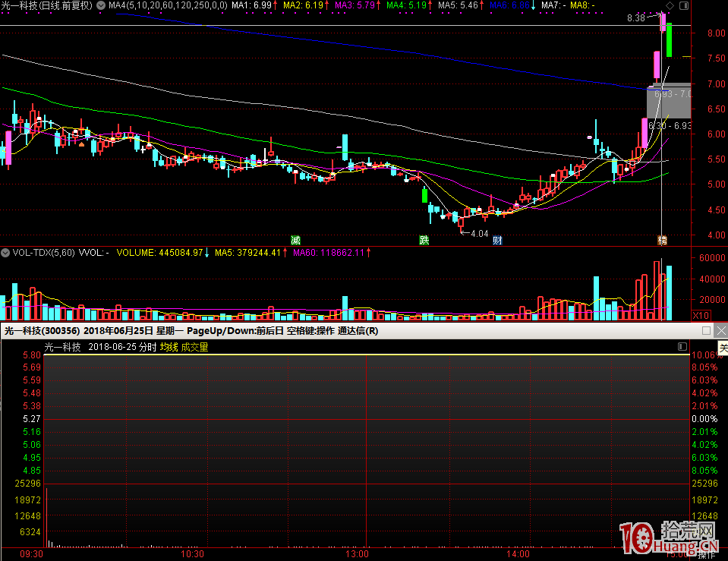Click the 减 event marker on the chart

click(295, 240)
